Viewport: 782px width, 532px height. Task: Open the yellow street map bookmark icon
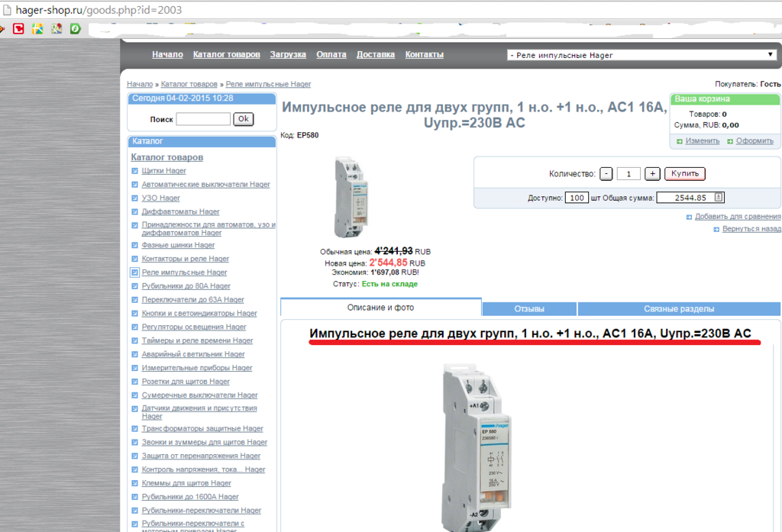[x=37, y=28]
